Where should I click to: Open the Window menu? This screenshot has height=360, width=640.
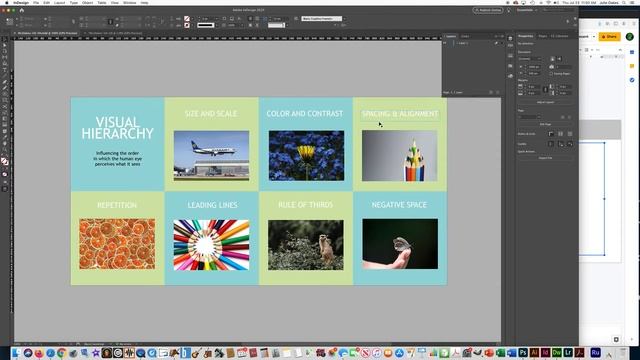click(x=129, y=3)
